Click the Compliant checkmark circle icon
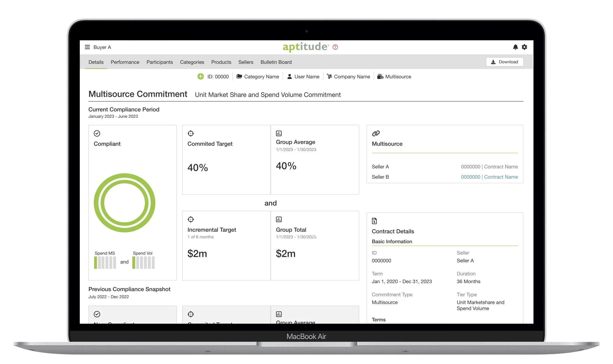This screenshot has height=364, width=613. pyautogui.click(x=97, y=133)
